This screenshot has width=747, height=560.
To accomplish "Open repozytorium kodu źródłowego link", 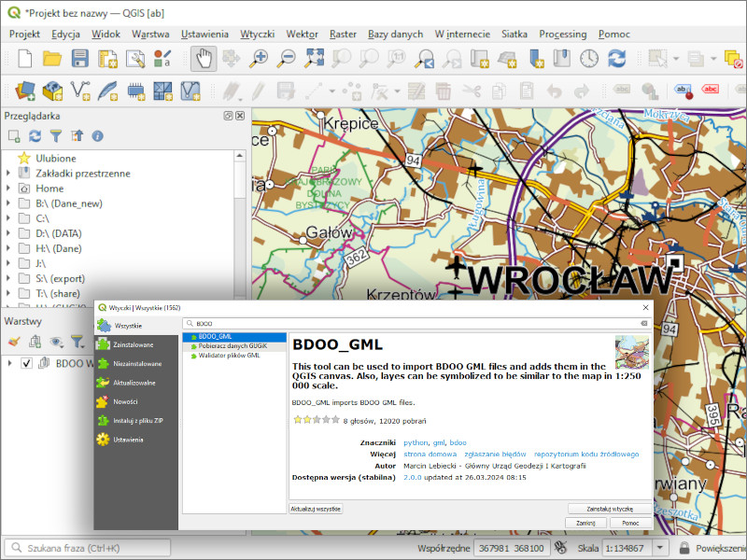I will [586, 455].
